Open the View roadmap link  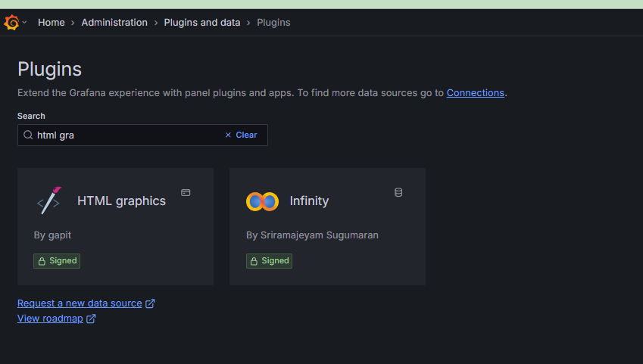click(56, 319)
